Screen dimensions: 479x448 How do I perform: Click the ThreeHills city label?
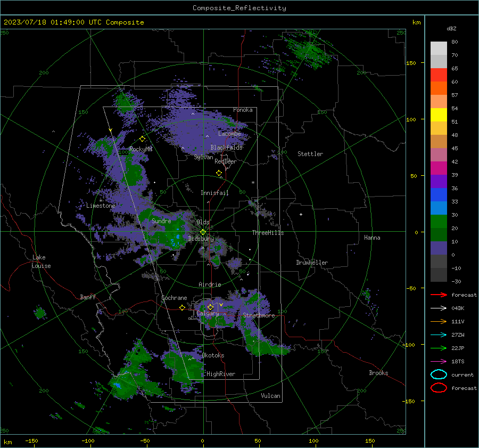click(268, 233)
